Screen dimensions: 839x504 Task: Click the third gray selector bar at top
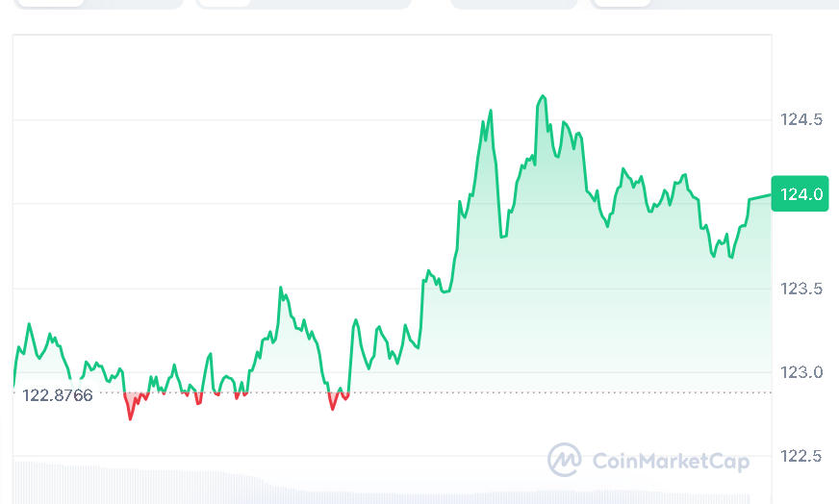(514, 4)
